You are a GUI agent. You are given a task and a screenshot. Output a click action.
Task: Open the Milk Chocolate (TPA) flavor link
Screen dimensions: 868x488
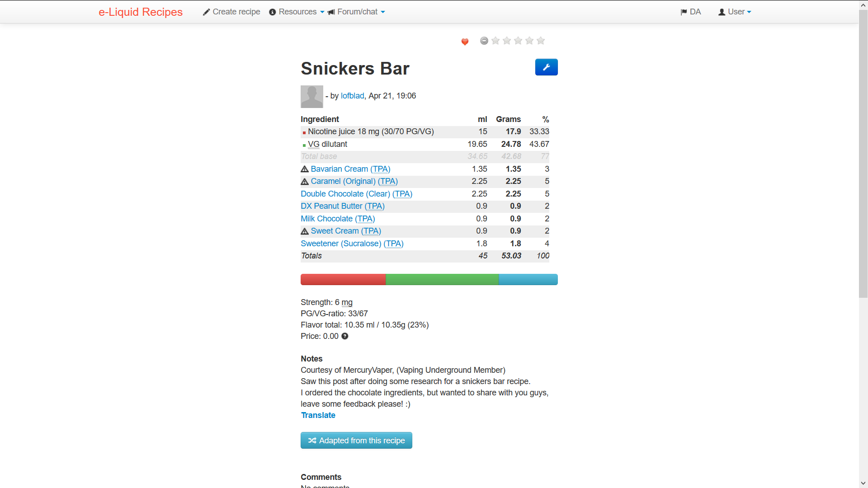click(338, 219)
